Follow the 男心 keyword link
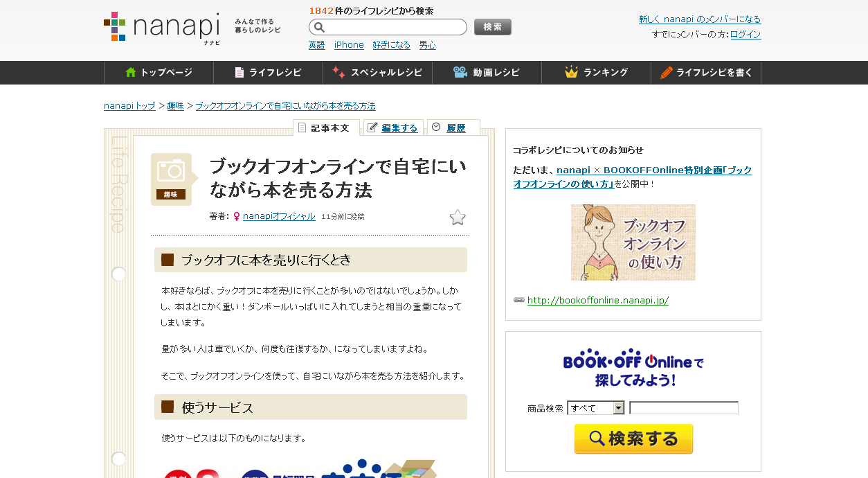Viewport: 868px width, 478px height. 428,45
